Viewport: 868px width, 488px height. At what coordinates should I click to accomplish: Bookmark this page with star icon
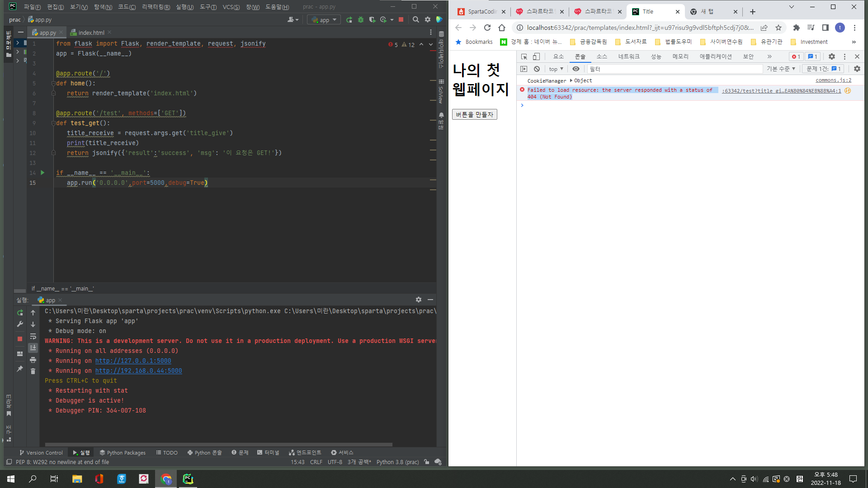(778, 28)
